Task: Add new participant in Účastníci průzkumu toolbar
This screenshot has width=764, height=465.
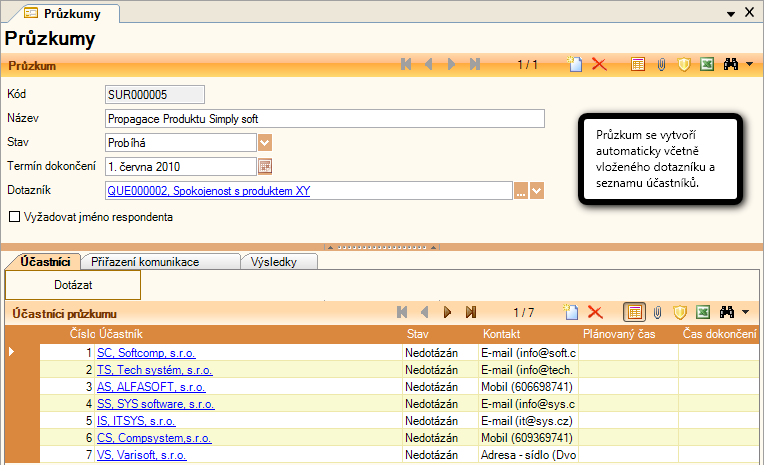Action: (x=571, y=313)
